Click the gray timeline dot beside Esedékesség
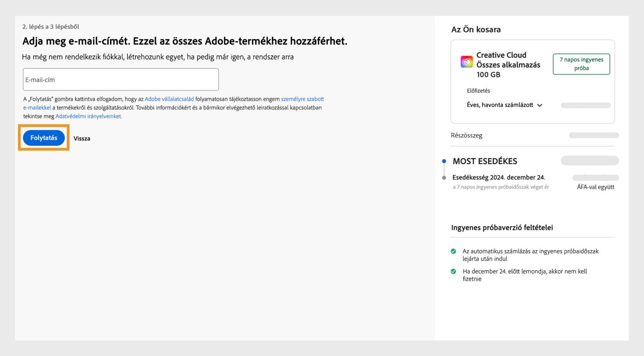 coord(444,177)
